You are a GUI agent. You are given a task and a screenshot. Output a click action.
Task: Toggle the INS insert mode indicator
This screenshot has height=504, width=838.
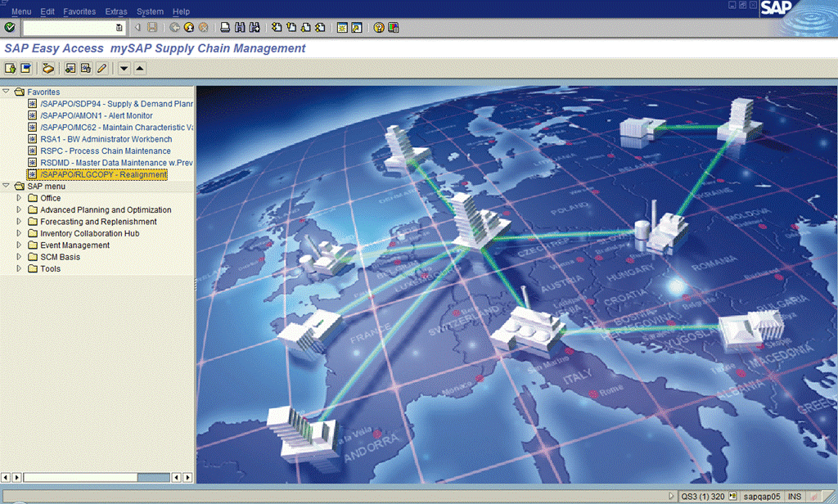795,497
